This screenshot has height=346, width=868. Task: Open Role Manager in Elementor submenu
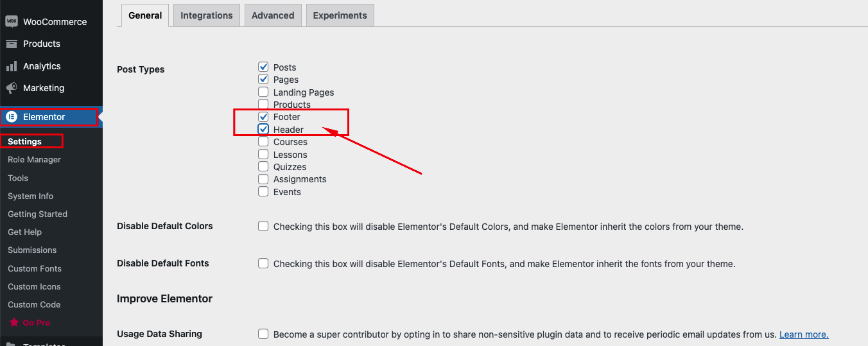[35, 159]
